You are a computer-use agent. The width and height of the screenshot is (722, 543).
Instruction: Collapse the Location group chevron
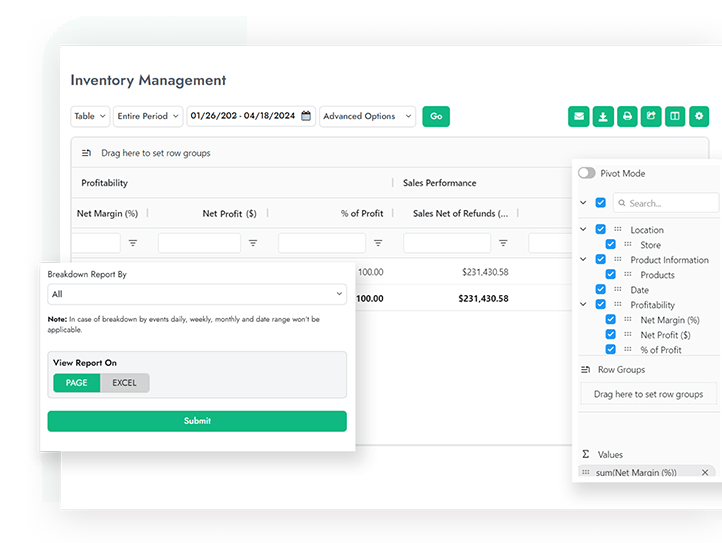tap(583, 229)
